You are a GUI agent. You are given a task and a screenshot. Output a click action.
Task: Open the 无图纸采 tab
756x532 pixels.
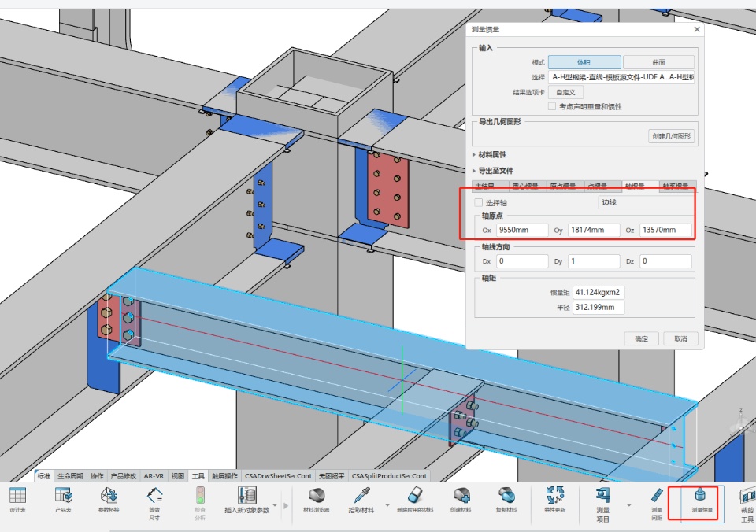pyautogui.click(x=332, y=475)
